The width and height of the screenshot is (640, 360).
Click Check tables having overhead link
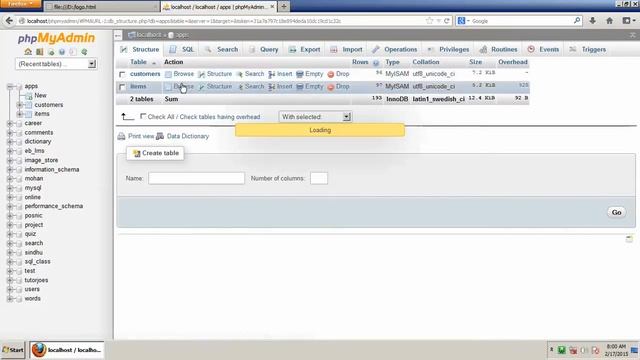[220, 117]
